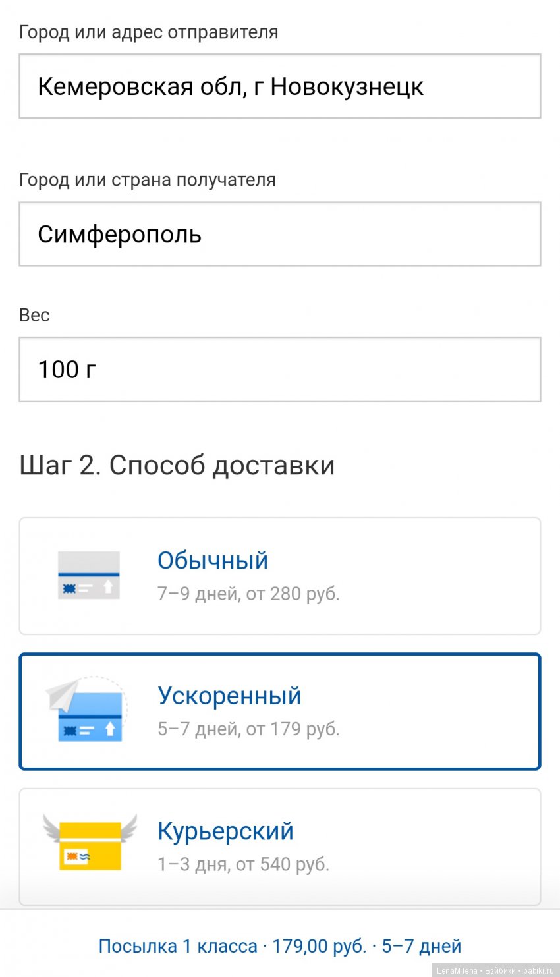The width and height of the screenshot is (560, 977).
Task: Select the Обычный delivery option title
Action: 213,560
